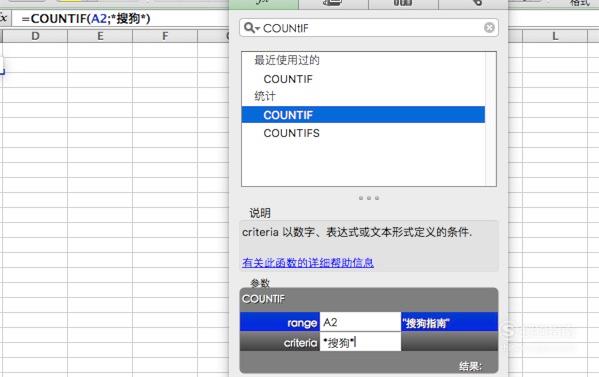Select the highlighted COUNTIF under 统计
Screen dimensions: 599x377
point(363,115)
